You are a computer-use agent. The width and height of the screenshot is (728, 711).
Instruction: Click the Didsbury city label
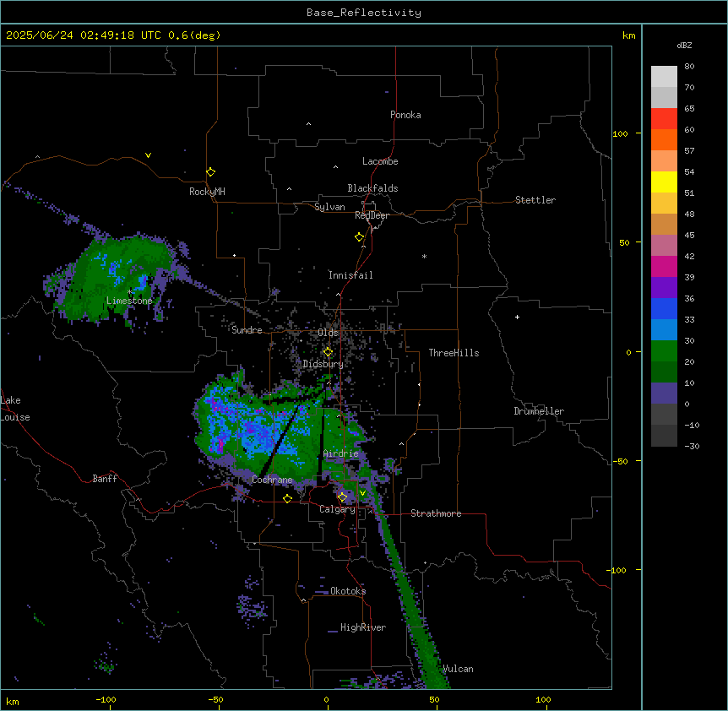(323, 364)
